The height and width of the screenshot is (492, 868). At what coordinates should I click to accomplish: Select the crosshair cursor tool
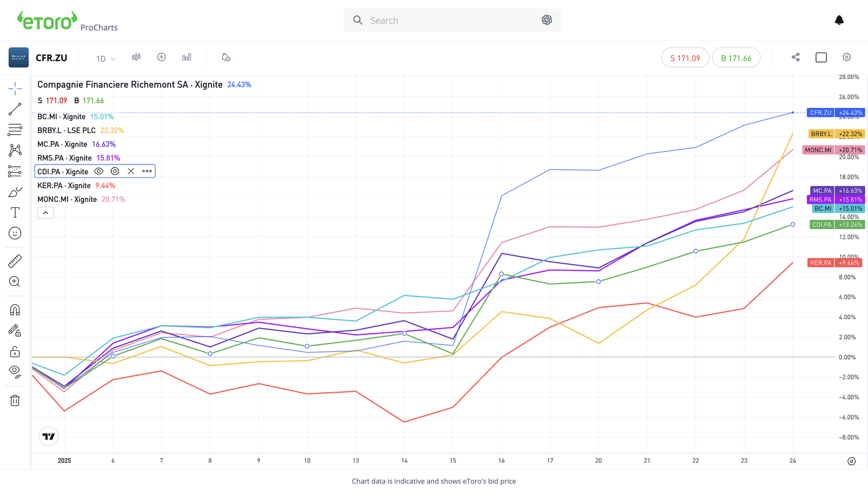tap(15, 89)
